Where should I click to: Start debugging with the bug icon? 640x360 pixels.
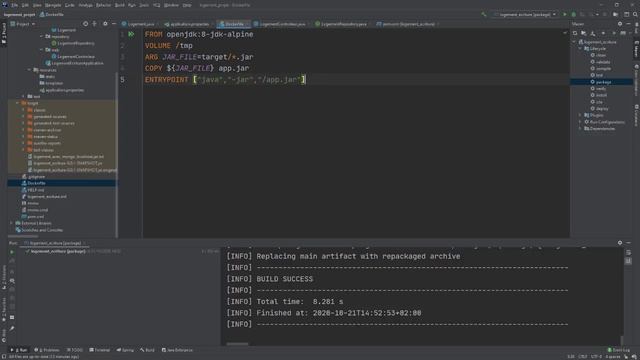573,15
